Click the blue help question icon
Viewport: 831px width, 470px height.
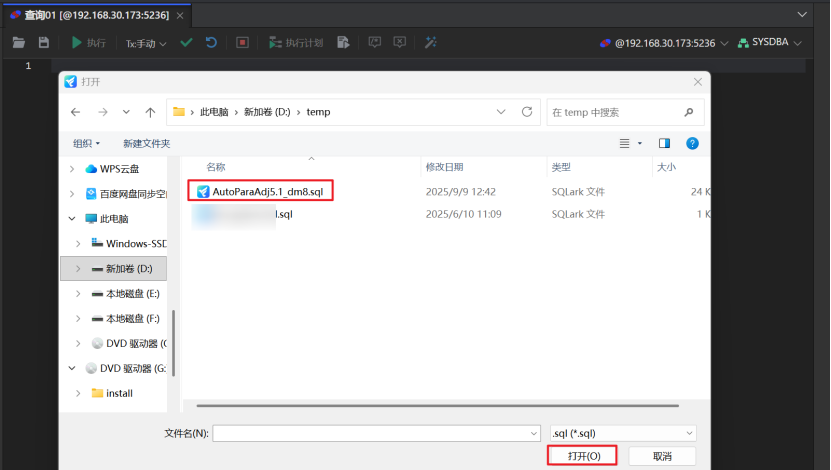tap(692, 144)
